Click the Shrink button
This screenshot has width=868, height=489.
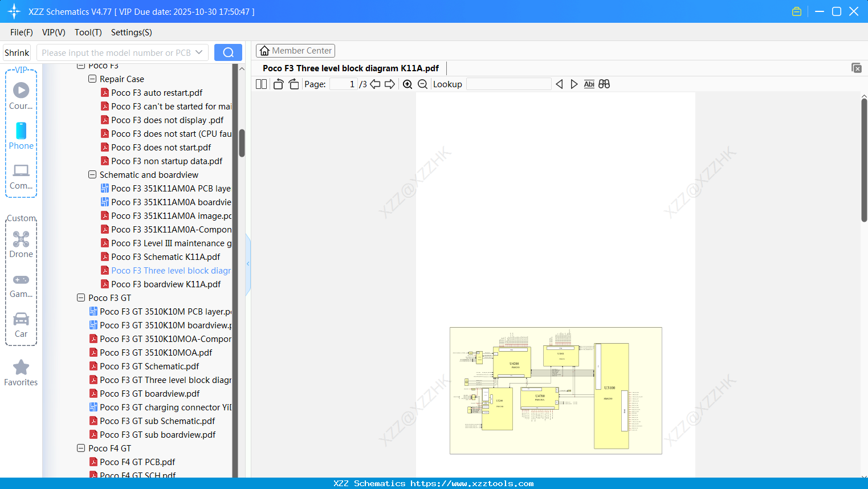point(17,52)
